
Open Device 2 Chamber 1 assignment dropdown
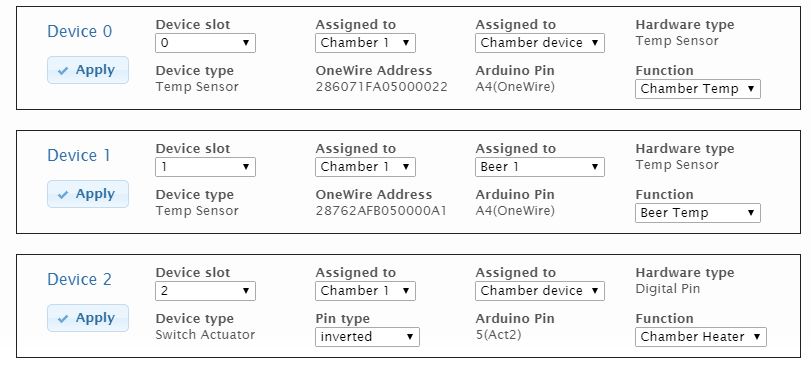click(x=365, y=291)
